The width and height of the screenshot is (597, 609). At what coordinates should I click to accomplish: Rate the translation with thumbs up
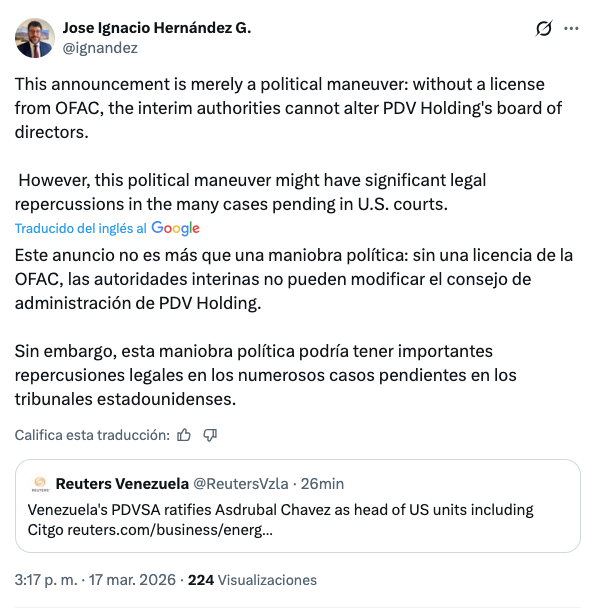(x=184, y=435)
